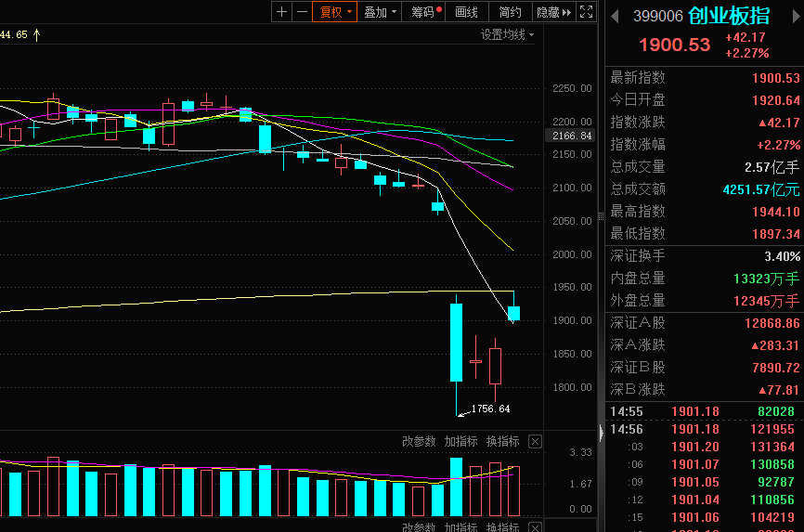Toggle the 画线 drawing tool
This screenshot has height=532, width=804.
tap(467, 12)
